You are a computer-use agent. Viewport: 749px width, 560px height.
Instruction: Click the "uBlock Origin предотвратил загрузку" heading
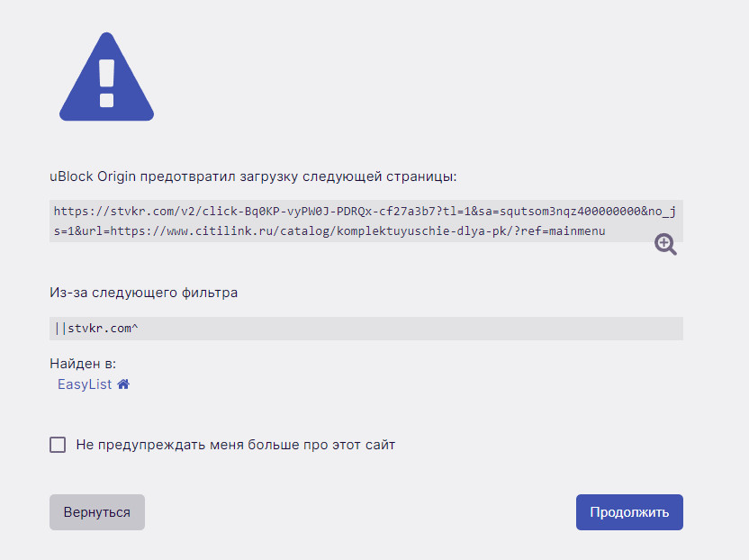tap(254, 176)
